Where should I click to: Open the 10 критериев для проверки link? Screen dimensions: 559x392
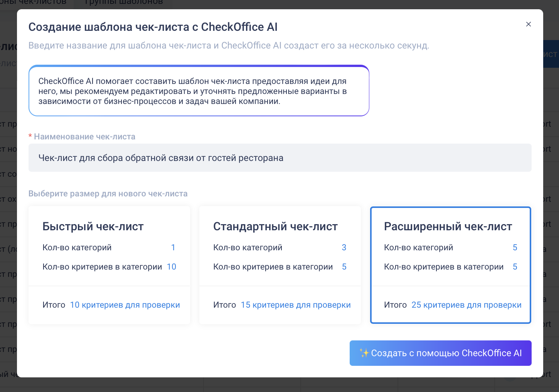[x=125, y=305]
